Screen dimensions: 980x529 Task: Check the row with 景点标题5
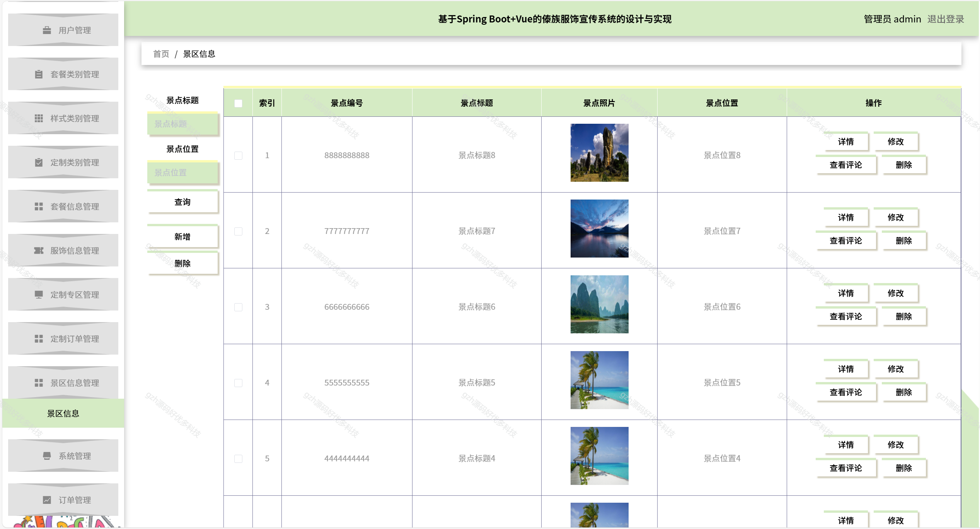coord(238,383)
